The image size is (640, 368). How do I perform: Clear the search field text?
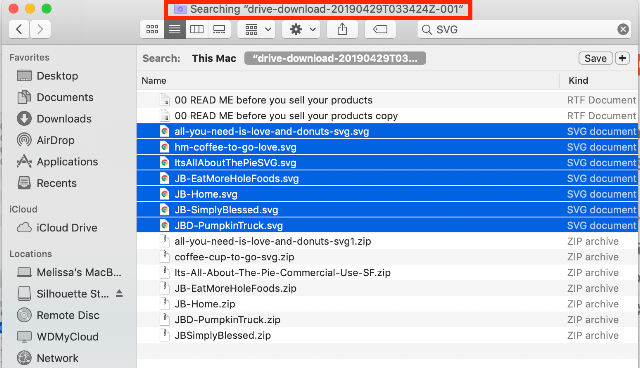(x=623, y=29)
